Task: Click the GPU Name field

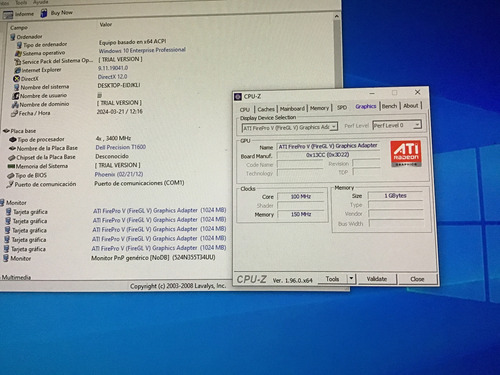Action: pyautogui.click(x=328, y=146)
